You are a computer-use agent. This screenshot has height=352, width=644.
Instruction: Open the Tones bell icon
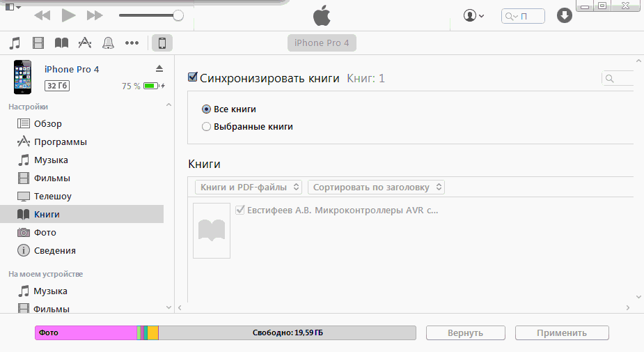click(108, 43)
